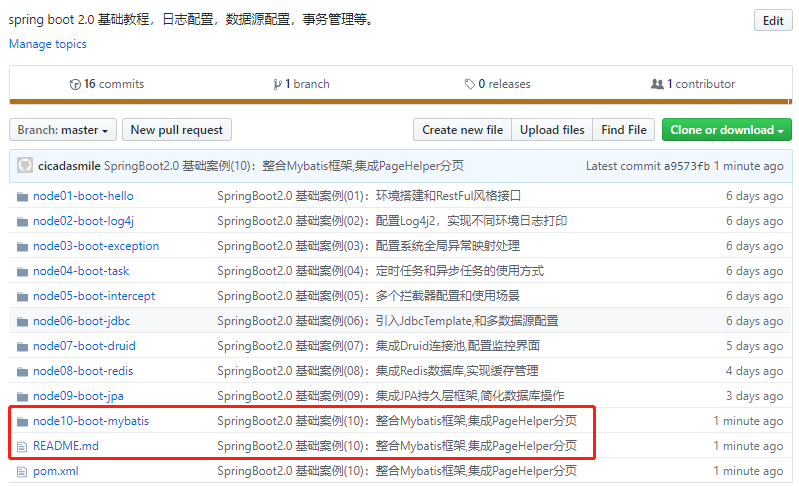Click the New pull request button
Viewport: 799px width, 487px height.
coord(177,130)
